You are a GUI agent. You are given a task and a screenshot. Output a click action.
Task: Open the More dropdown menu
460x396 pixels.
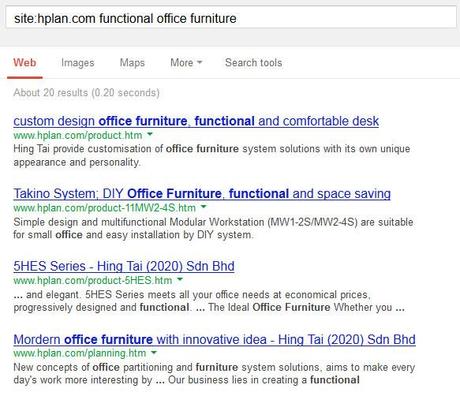pos(186,63)
